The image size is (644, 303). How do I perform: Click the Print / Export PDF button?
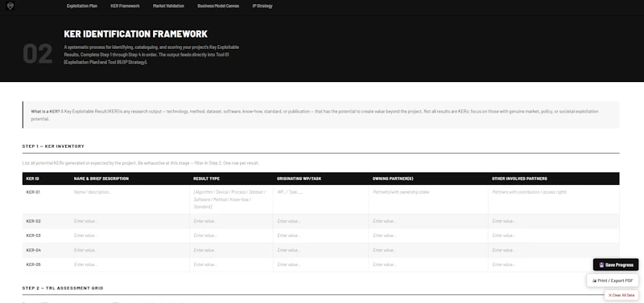pyautogui.click(x=613, y=280)
